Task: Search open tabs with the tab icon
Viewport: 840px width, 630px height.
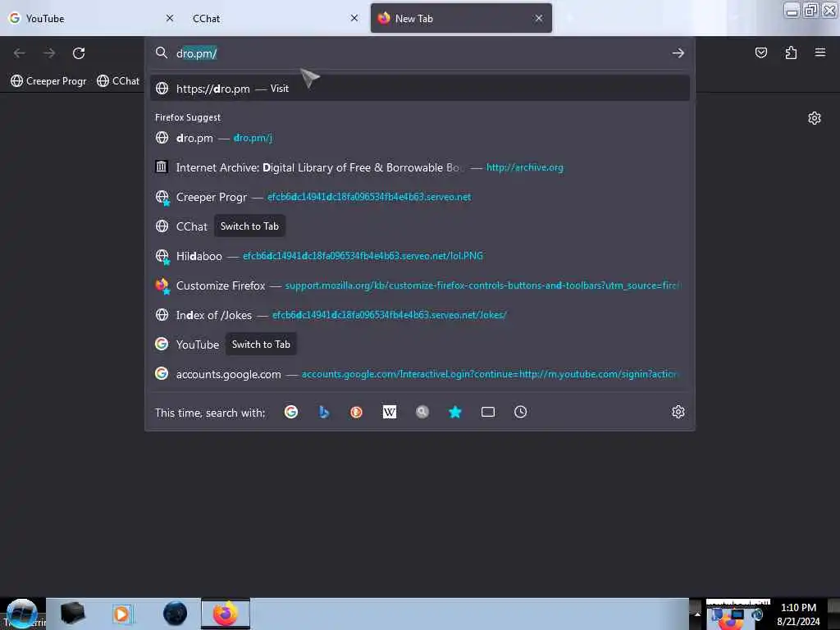Action: (487, 412)
